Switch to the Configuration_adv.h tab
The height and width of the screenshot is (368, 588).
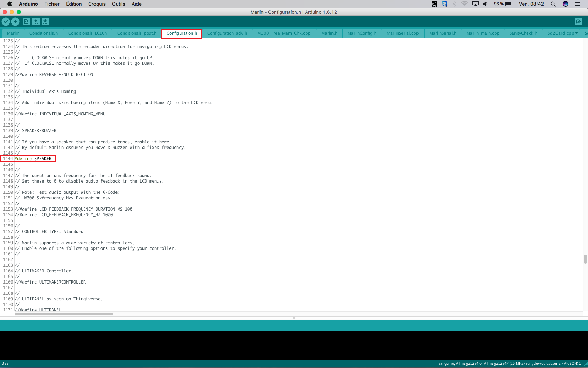tap(227, 33)
